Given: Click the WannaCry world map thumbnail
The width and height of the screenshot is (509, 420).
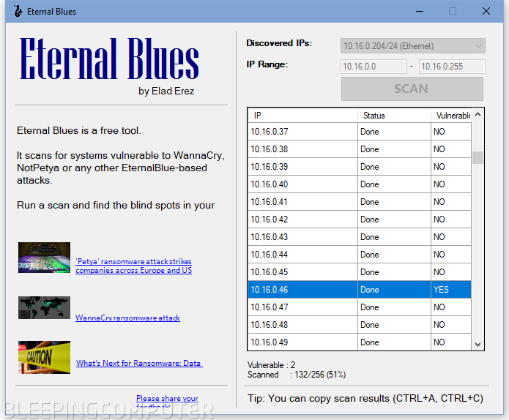Looking at the screenshot, I should tap(44, 307).
